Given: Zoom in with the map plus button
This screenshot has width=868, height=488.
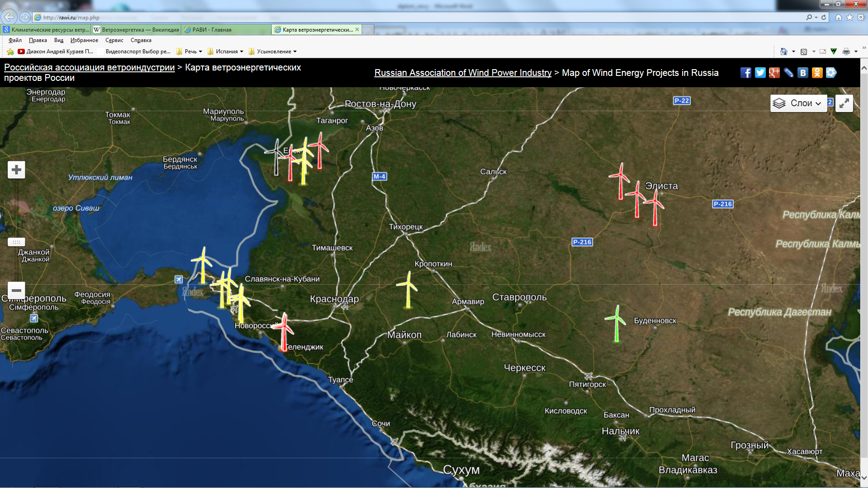Looking at the screenshot, I should [x=16, y=170].
